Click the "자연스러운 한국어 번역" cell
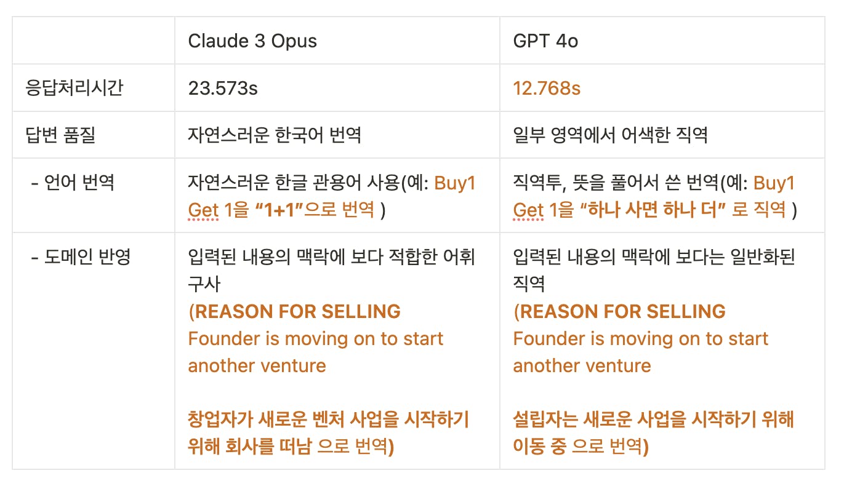The image size is (868, 497). coord(275,135)
